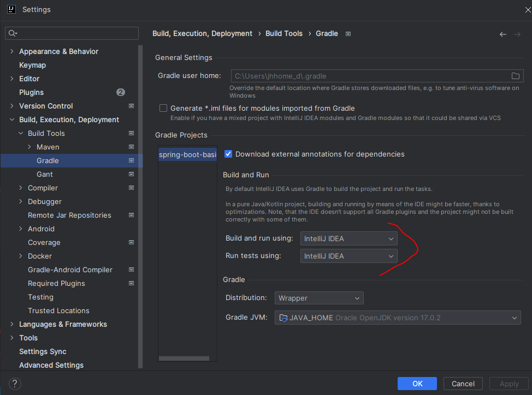532x395 pixels.
Task: Open the Gradle JVM dropdown
Action: coord(398,318)
